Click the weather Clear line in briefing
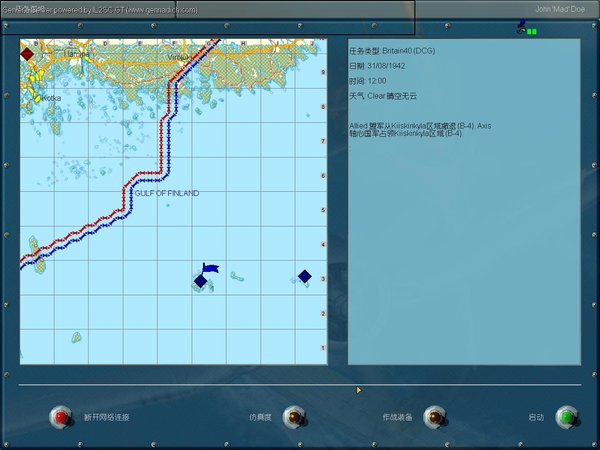The image size is (600, 450). pyautogui.click(x=388, y=95)
